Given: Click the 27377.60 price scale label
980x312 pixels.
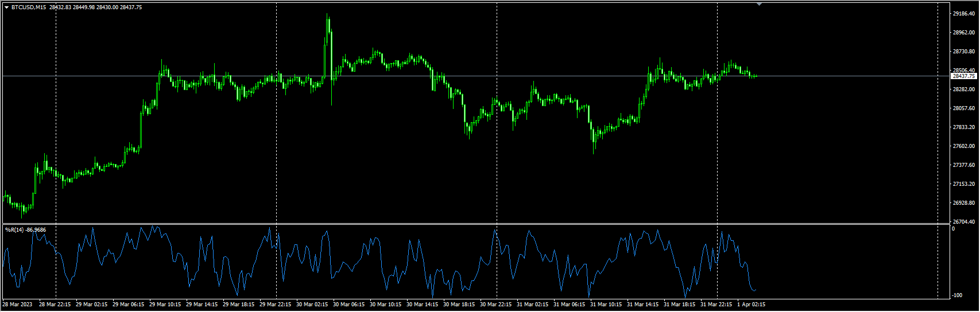Looking at the screenshot, I should 964,165.
